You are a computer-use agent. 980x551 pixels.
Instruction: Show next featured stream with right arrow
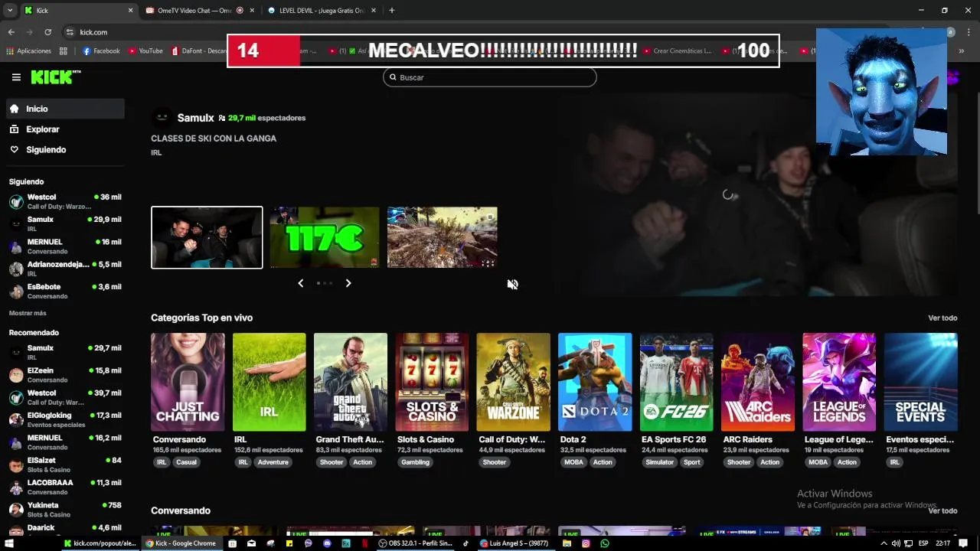(x=348, y=283)
